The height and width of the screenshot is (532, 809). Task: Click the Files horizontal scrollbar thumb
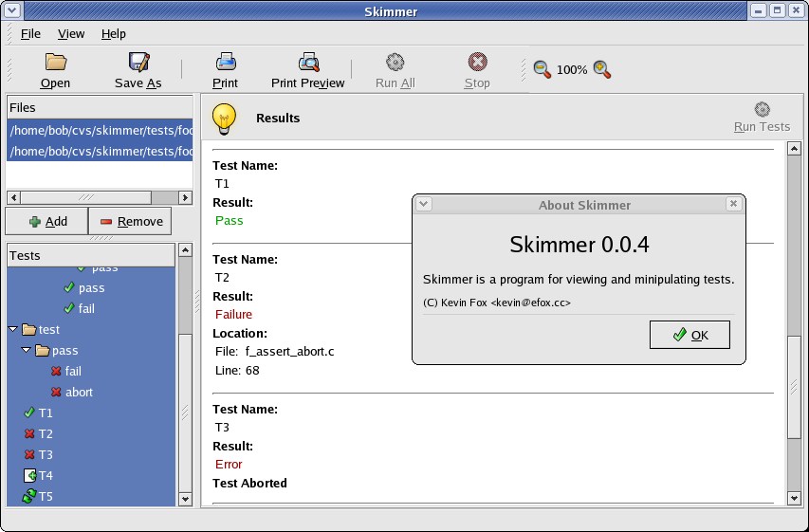tap(86, 197)
